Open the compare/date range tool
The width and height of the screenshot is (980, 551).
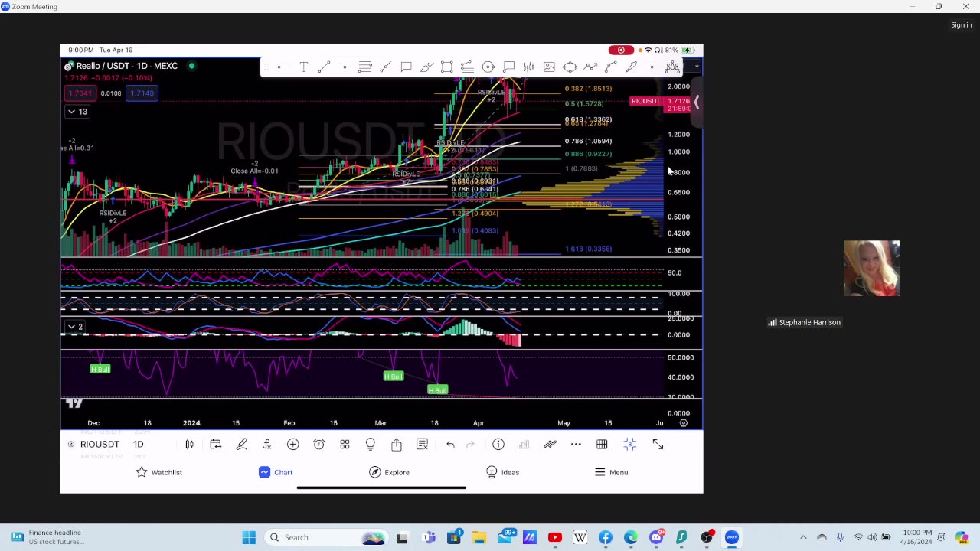tap(215, 445)
